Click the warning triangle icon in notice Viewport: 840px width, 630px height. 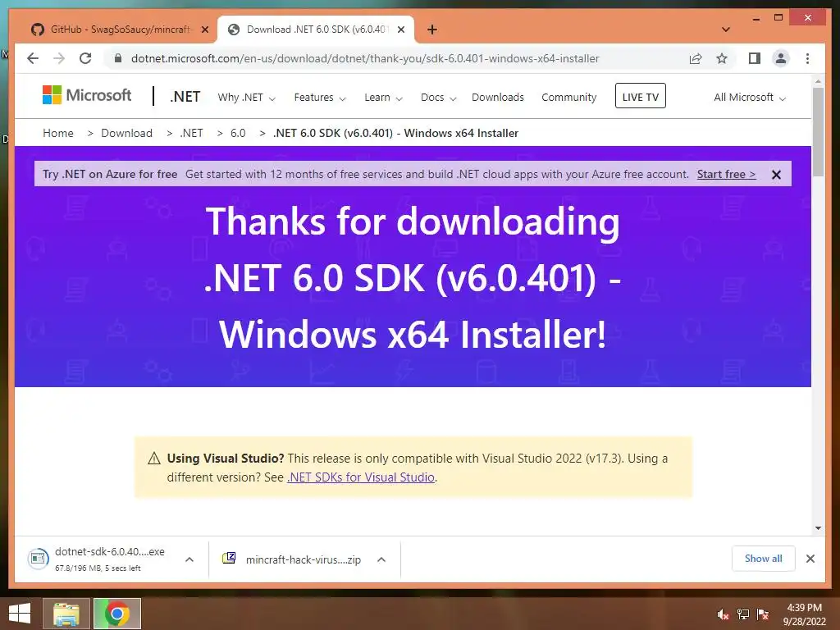tap(154, 459)
